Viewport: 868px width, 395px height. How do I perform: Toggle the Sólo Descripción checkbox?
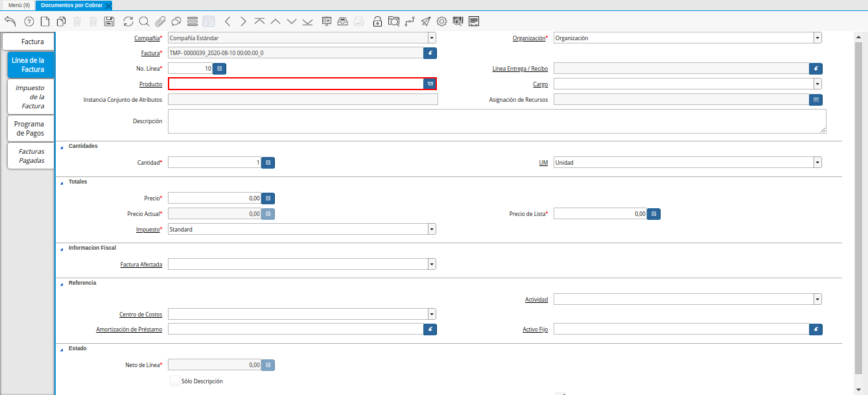(175, 381)
